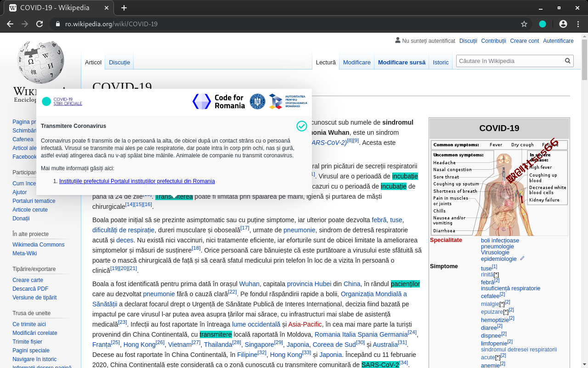Click the COVID-19 Știri Oficiale logo in popup
Screen dimensions: 588x368
coord(62,102)
